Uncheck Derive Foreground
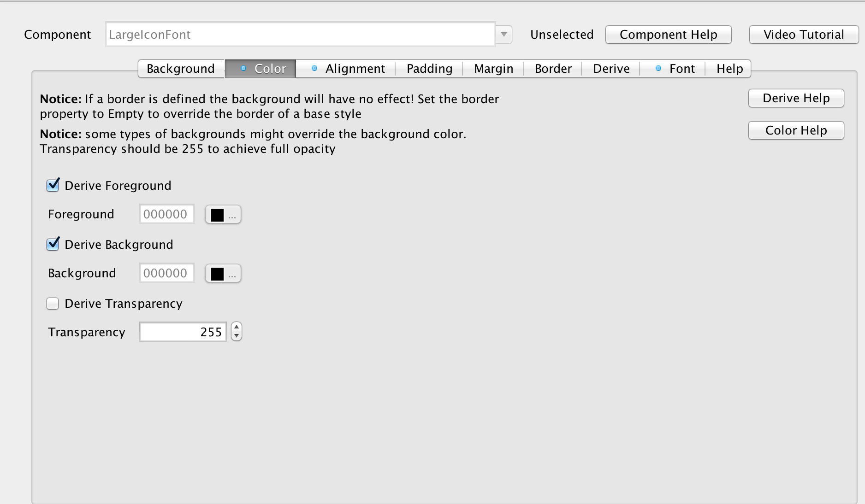The image size is (865, 504). [x=53, y=185]
